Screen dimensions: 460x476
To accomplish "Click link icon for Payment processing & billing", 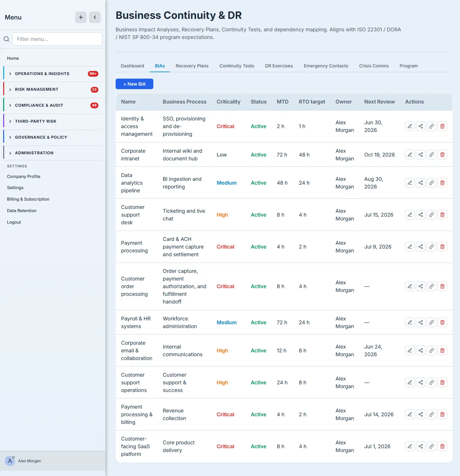I will click(x=432, y=414).
